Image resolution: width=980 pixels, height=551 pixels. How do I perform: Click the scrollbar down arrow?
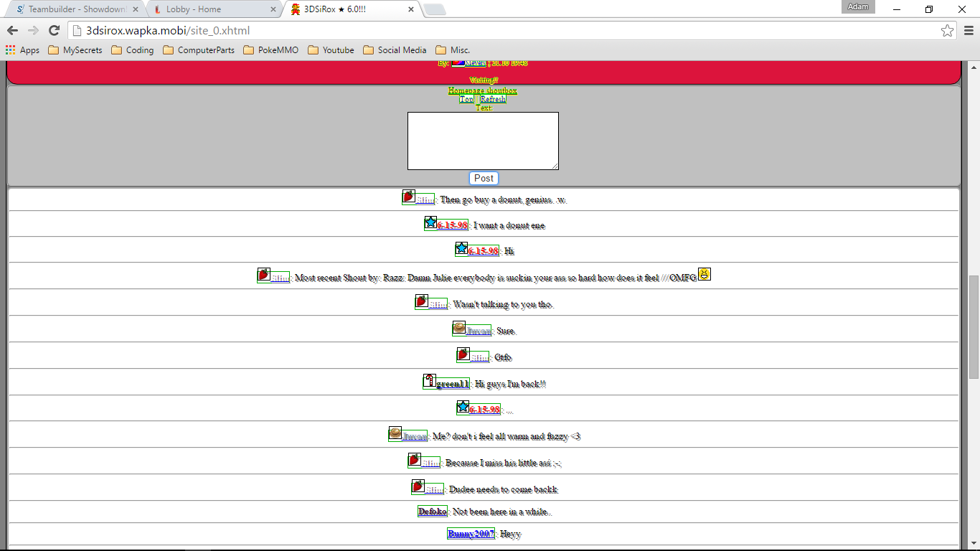(974, 545)
